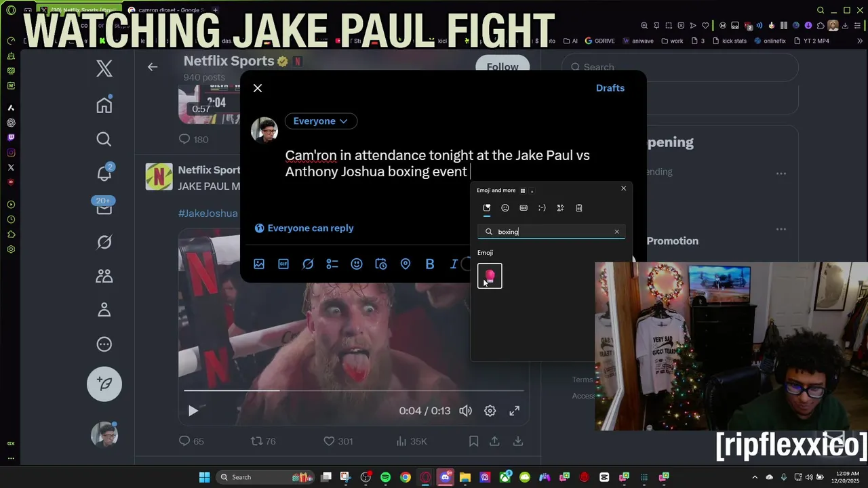868x488 pixels.
Task: Toggle Bold formatting in composer
Action: point(430,264)
